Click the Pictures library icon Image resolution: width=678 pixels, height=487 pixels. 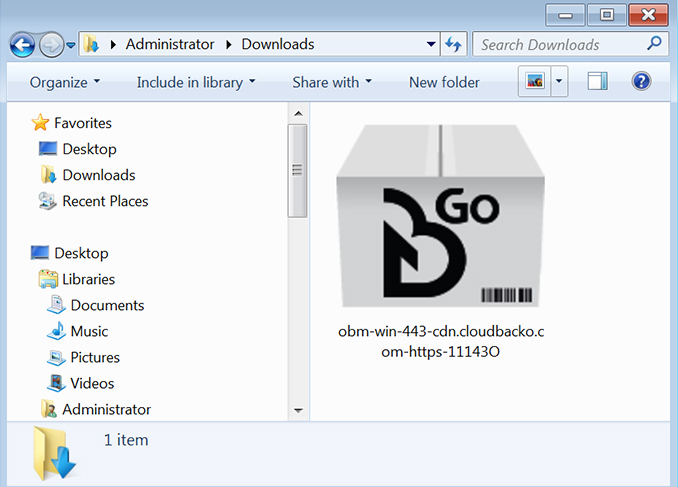56,357
